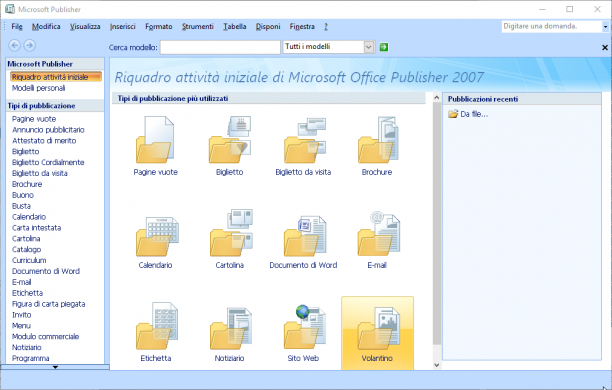
Task: Select Modelli personali in sidebar
Action: (x=38, y=88)
